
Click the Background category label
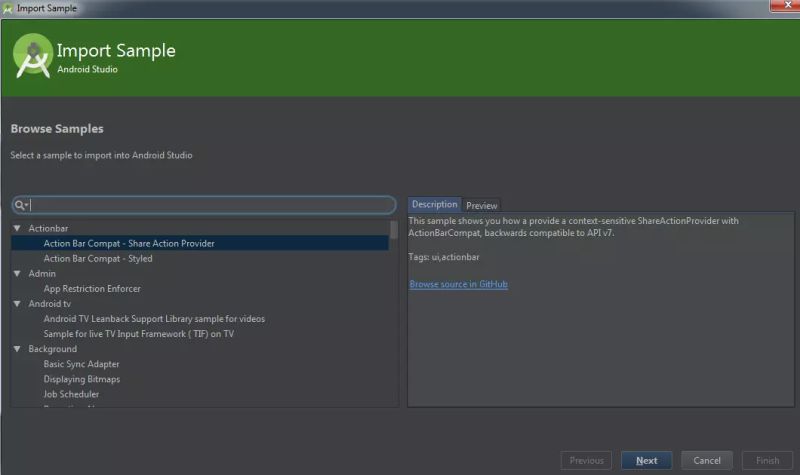click(x=53, y=349)
